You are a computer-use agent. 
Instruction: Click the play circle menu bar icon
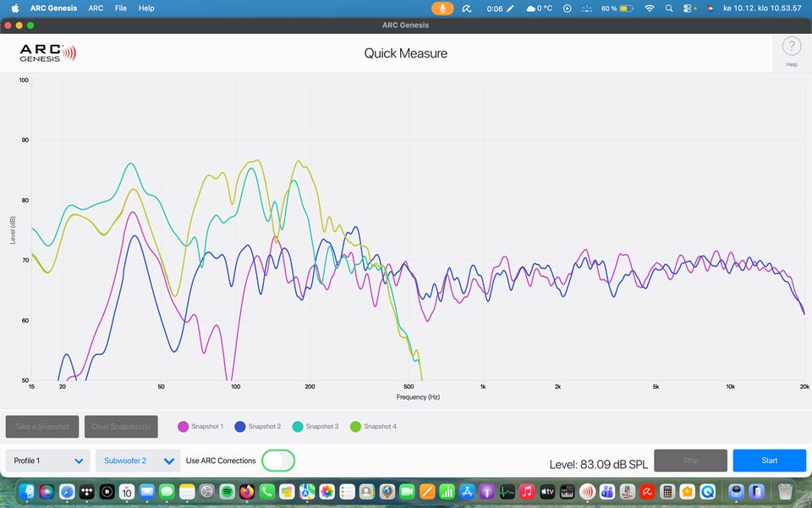coord(567,8)
